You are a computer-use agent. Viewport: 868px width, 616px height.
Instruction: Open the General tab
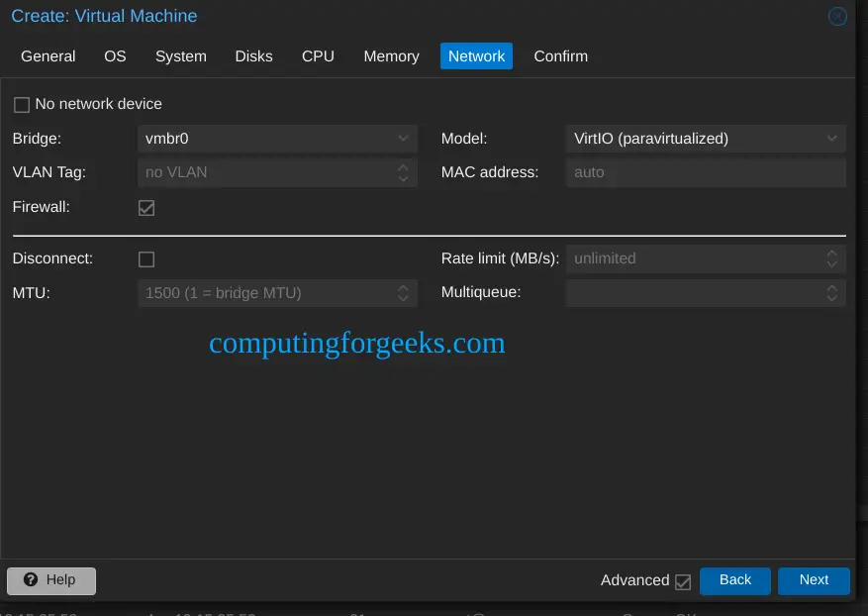[x=48, y=55]
